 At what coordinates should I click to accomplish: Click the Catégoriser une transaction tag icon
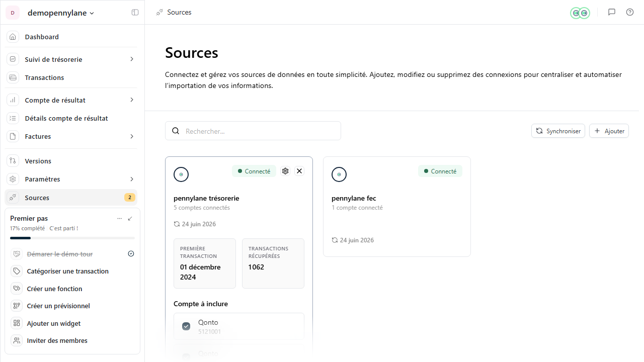click(x=17, y=271)
